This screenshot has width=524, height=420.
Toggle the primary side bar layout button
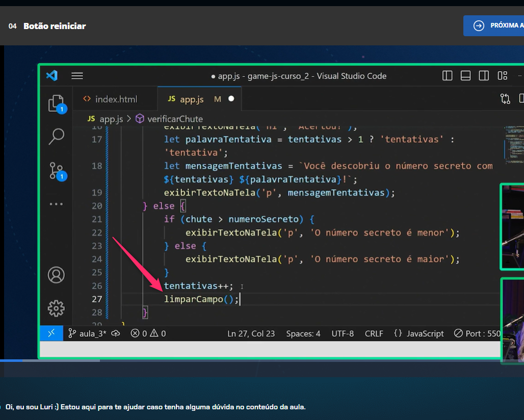click(448, 76)
